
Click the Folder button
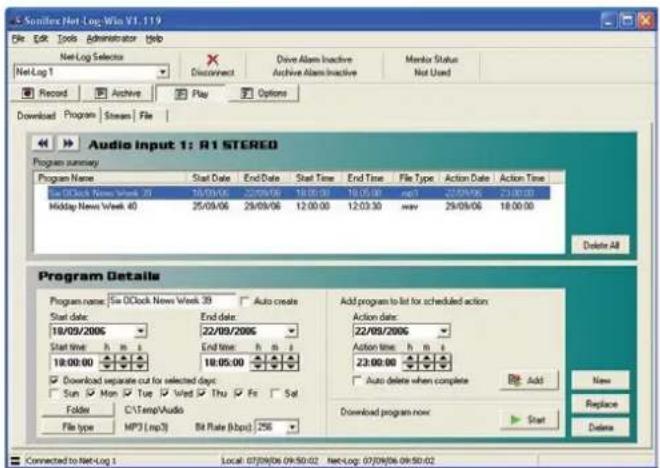[78, 410]
